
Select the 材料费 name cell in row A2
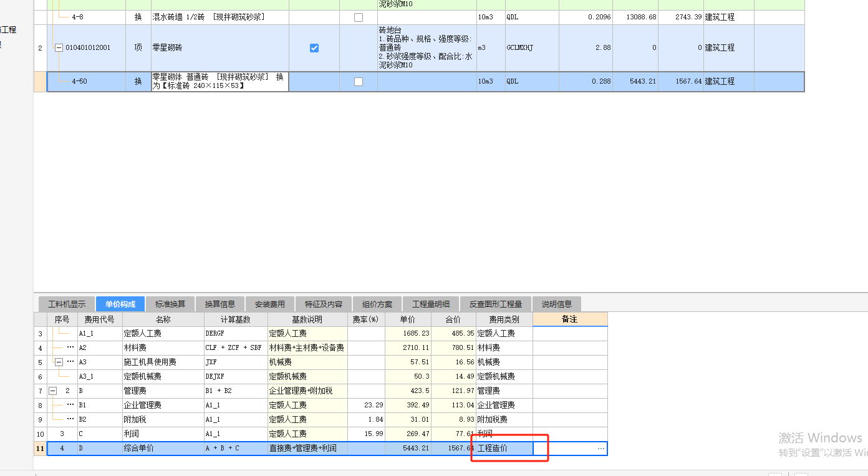pos(163,348)
